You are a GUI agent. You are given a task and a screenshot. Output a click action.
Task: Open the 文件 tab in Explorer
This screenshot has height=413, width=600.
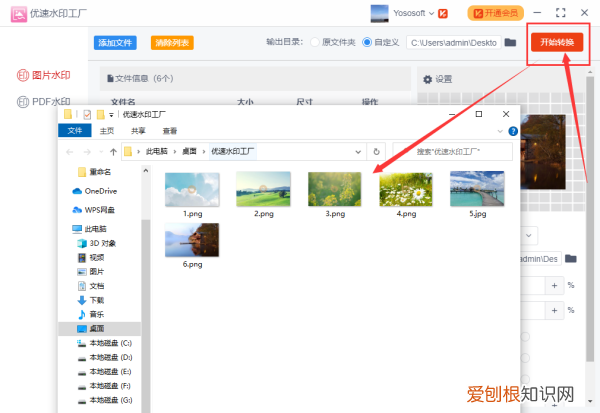click(x=75, y=131)
